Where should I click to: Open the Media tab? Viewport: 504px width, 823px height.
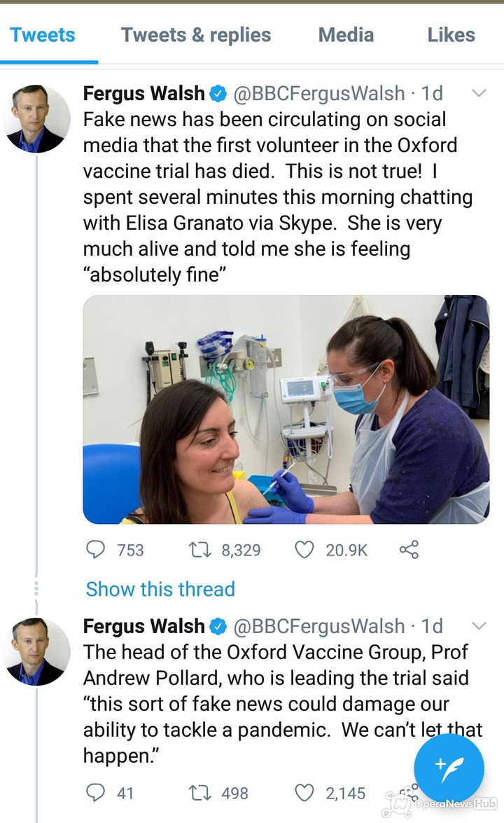(x=346, y=35)
